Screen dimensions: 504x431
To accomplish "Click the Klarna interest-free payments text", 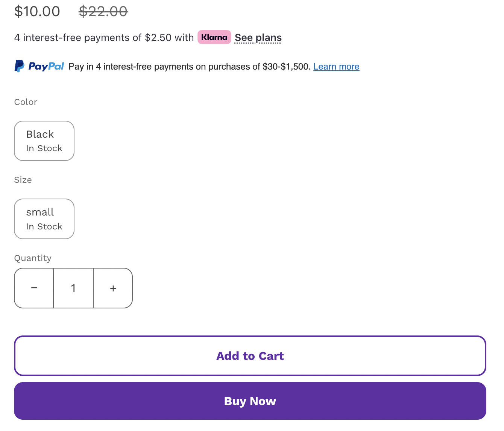I will point(104,38).
